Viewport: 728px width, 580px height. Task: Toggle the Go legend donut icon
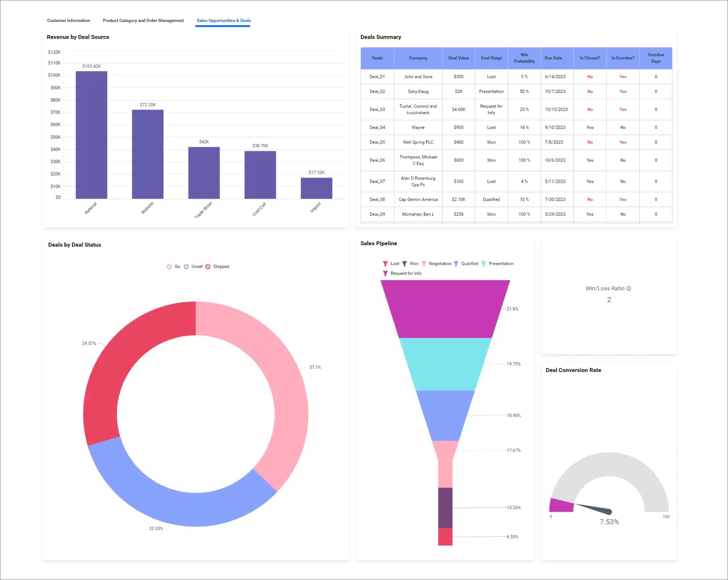pyautogui.click(x=169, y=266)
